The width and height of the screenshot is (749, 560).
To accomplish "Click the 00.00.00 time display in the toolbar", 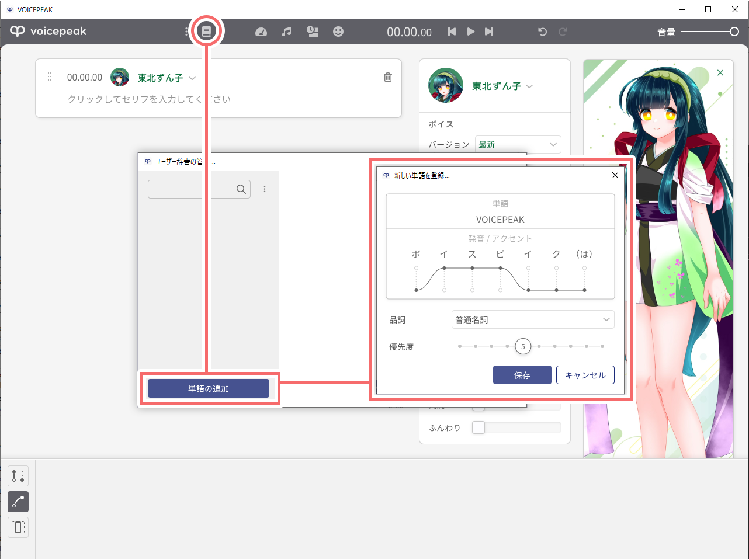I will pyautogui.click(x=409, y=32).
